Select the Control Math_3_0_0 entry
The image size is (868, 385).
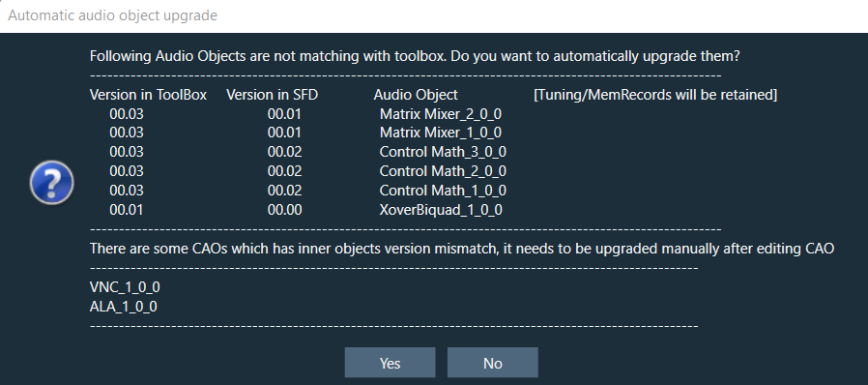point(443,152)
